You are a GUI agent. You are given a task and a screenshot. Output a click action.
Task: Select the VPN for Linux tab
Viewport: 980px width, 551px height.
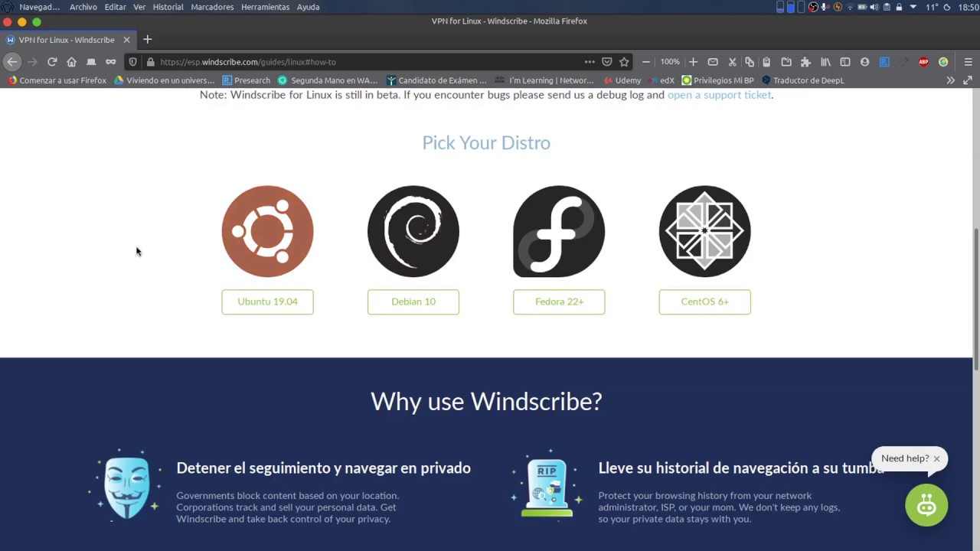(x=67, y=40)
